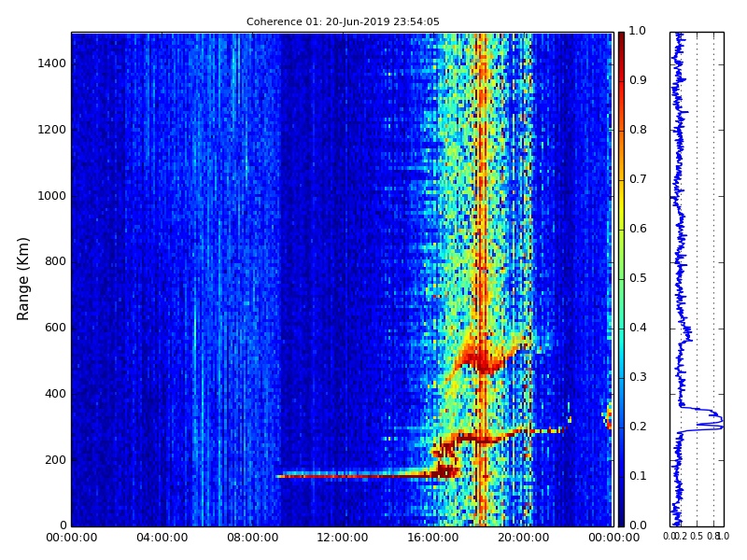Click the 200 range tick label

pyautogui.click(x=55, y=460)
